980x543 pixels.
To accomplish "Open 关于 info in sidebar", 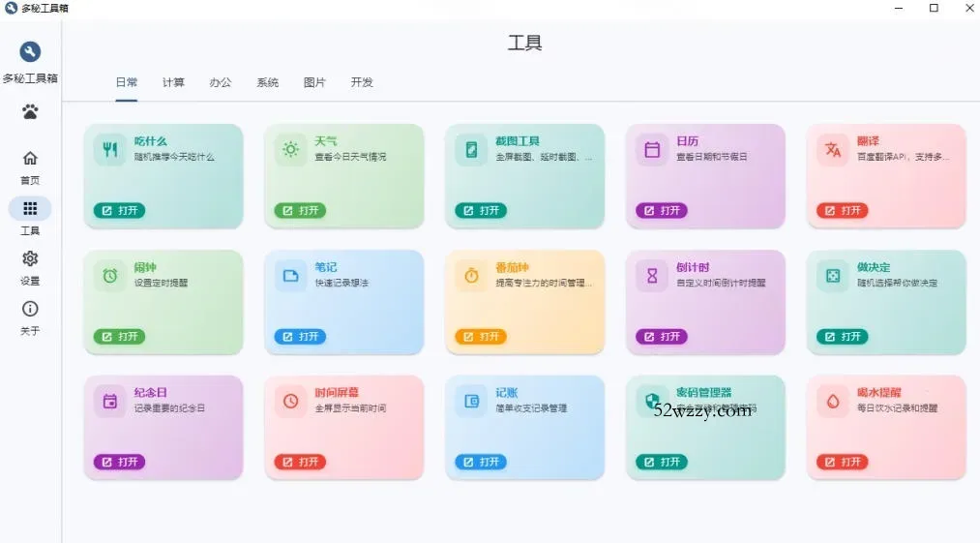I will (x=30, y=317).
